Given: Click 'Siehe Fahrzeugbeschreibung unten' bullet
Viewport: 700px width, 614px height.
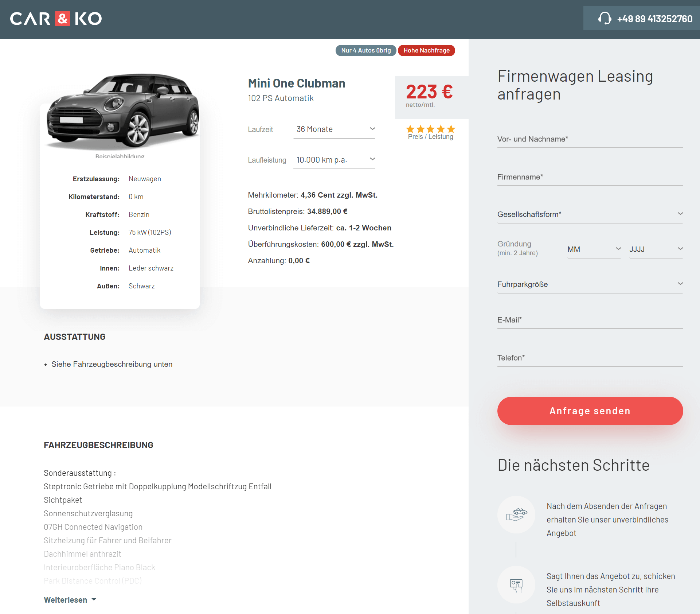Looking at the screenshot, I should [x=112, y=364].
